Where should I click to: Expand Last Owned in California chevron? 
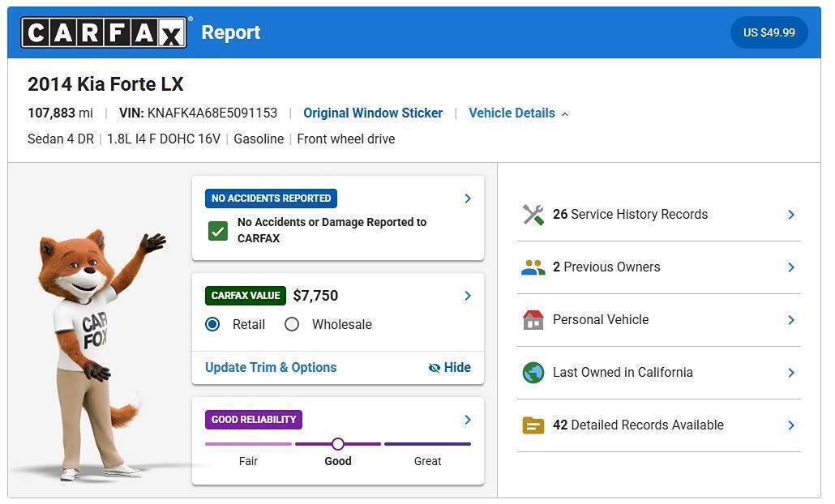point(791,373)
